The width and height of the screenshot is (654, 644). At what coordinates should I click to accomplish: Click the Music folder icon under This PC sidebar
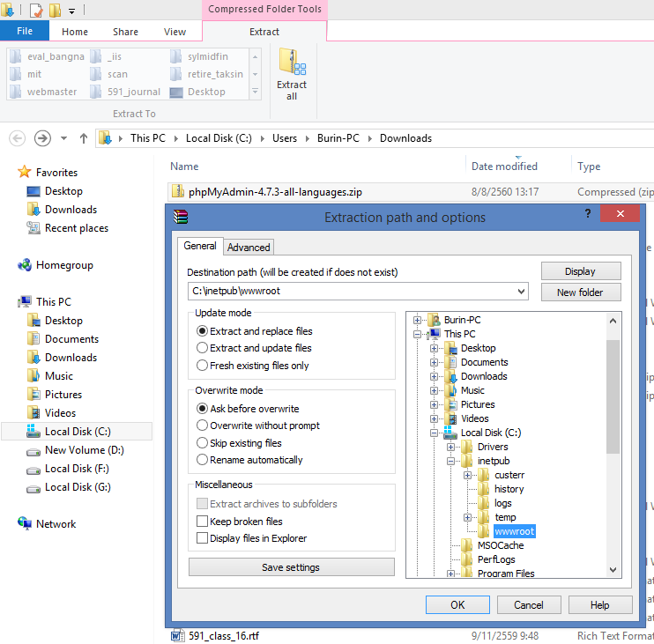pyautogui.click(x=33, y=375)
